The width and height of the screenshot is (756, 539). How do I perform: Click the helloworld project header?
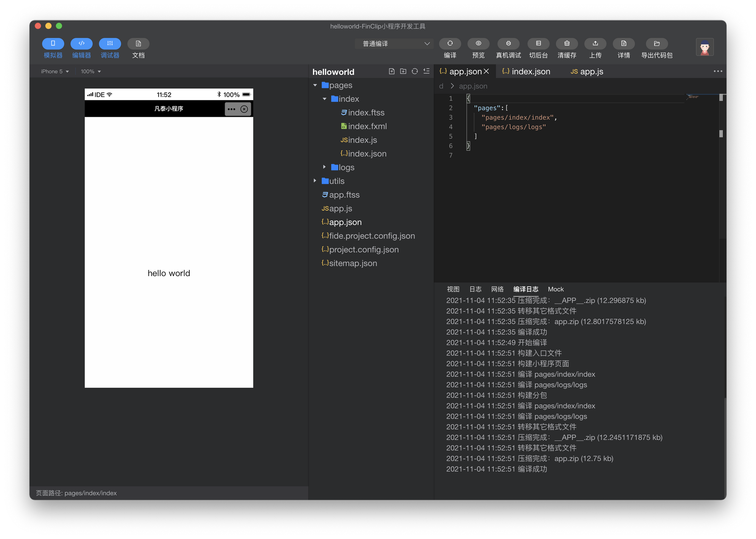[333, 72]
